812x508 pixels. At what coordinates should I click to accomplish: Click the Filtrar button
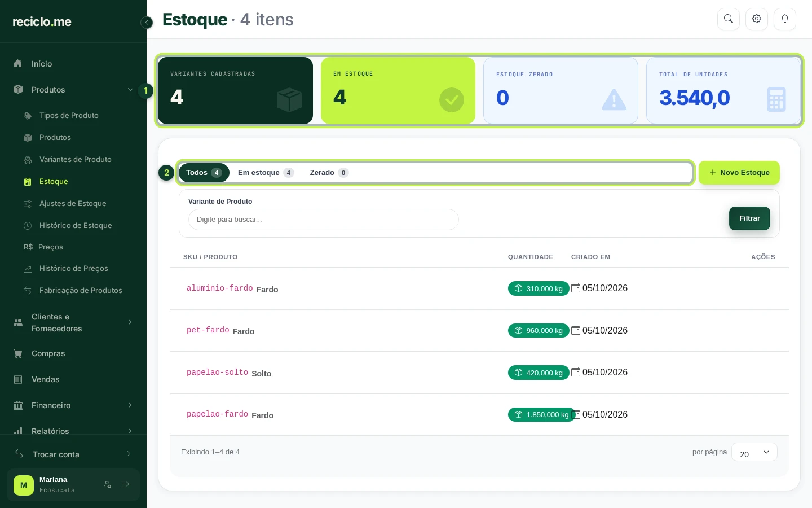click(x=749, y=218)
